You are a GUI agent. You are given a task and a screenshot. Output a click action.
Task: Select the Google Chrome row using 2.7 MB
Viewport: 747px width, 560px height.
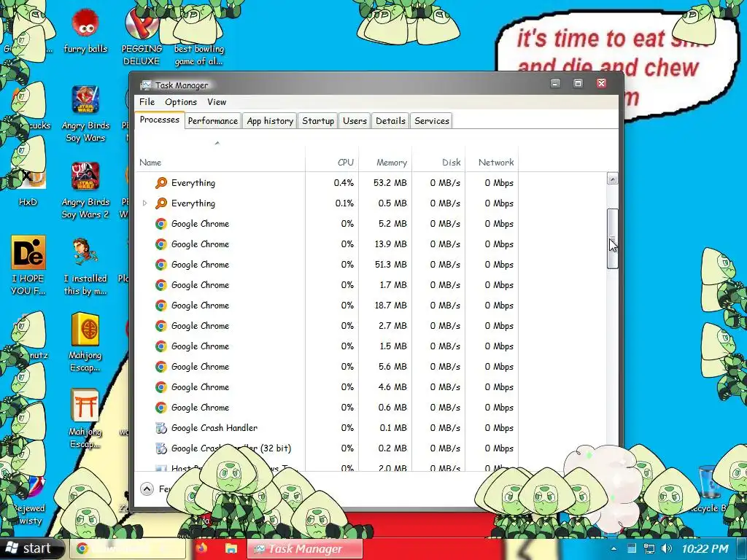coord(326,326)
